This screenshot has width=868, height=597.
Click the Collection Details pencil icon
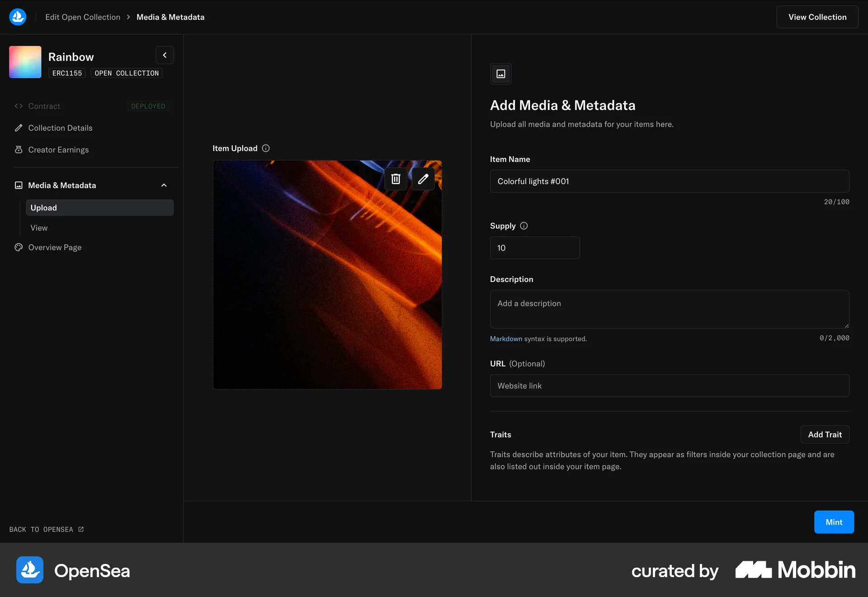[19, 128]
